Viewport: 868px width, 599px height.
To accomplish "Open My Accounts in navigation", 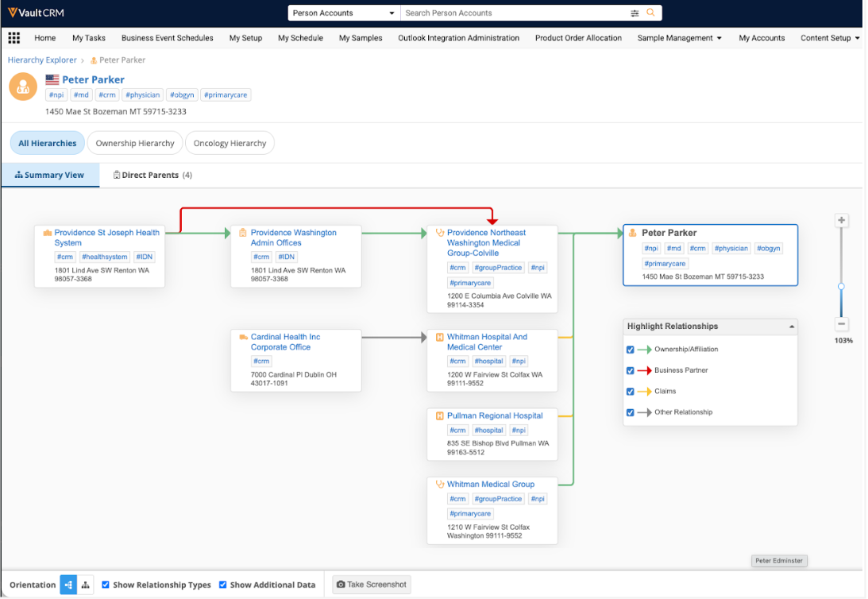I will pyautogui.click(x=762, y=37).
